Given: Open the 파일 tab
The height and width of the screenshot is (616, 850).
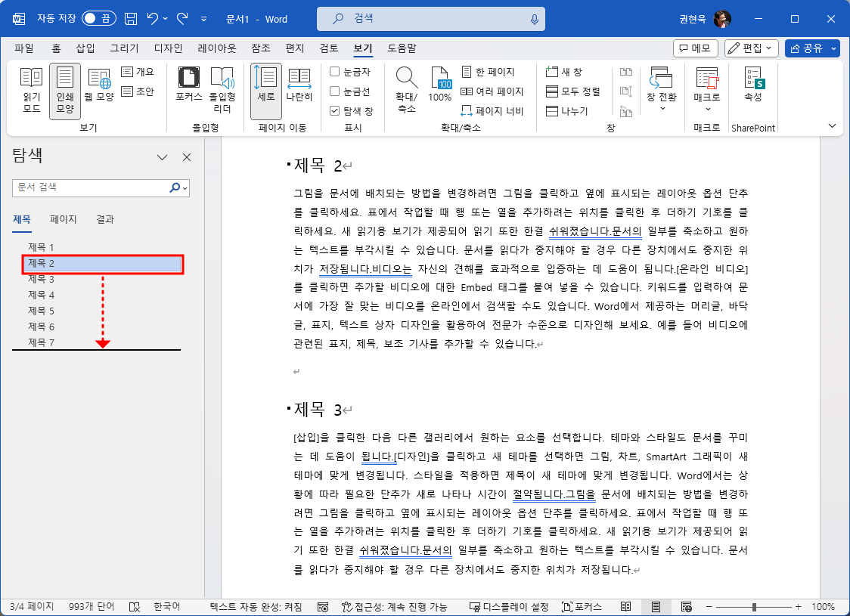Looking at the screenshot, I should click(x=24, y=48).
